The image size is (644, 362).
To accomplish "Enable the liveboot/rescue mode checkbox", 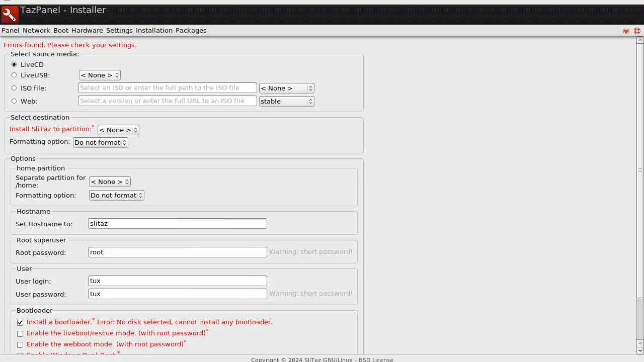I will [20, 333].
